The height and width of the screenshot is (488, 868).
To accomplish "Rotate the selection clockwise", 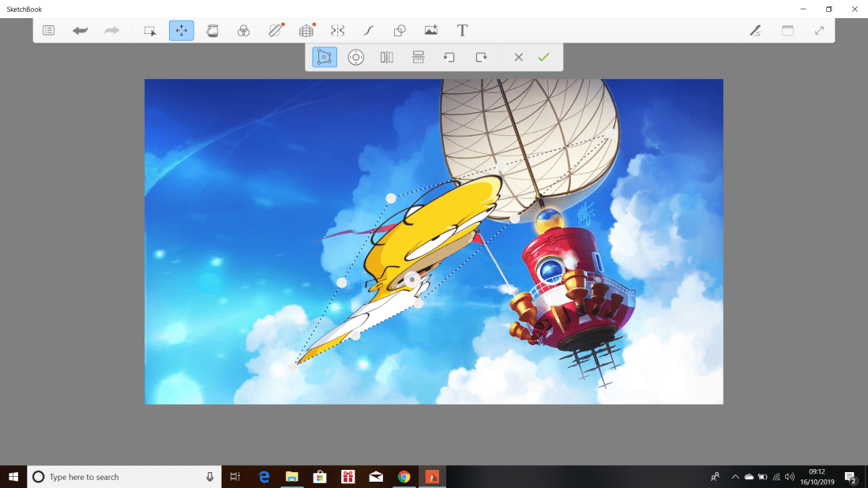I will pos(480,57).
